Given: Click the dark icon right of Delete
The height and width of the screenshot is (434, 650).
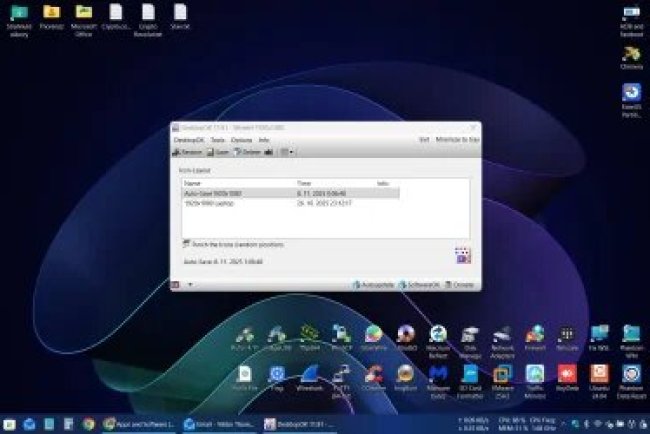Looking at the screenshot, I should pyautogui.click(x=269, y=152).
